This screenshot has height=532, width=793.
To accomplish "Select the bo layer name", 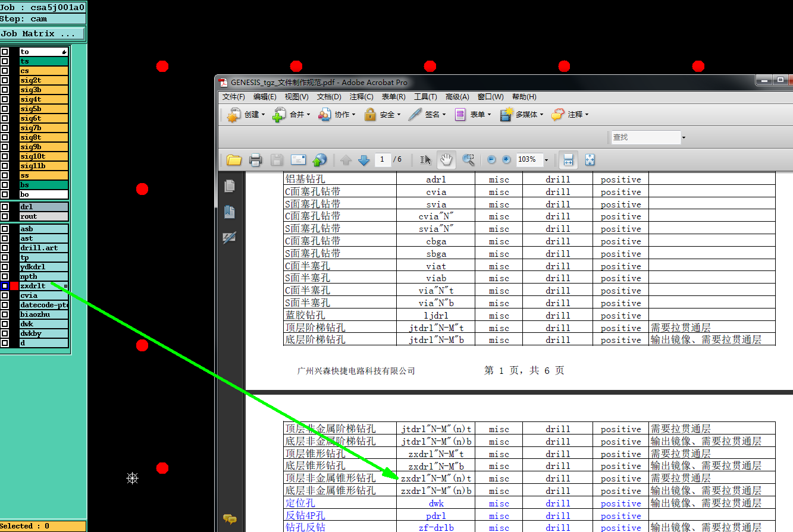I will coord(44,194).
